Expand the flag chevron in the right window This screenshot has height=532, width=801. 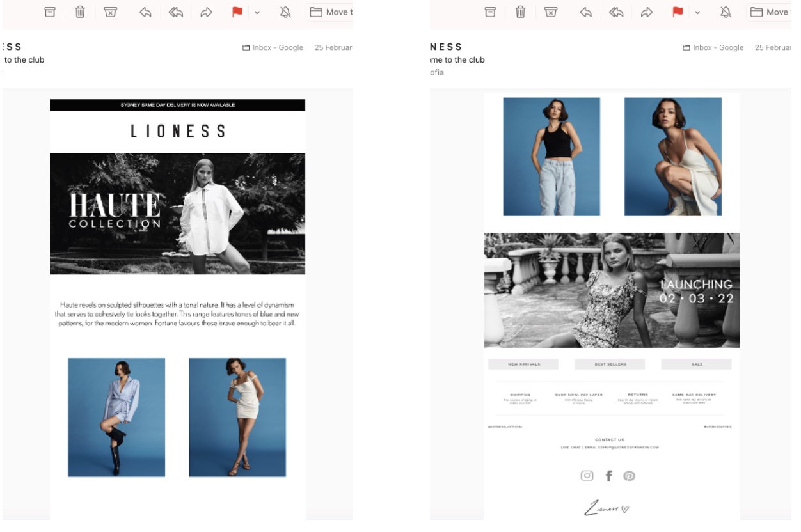(x=698, y=12)
